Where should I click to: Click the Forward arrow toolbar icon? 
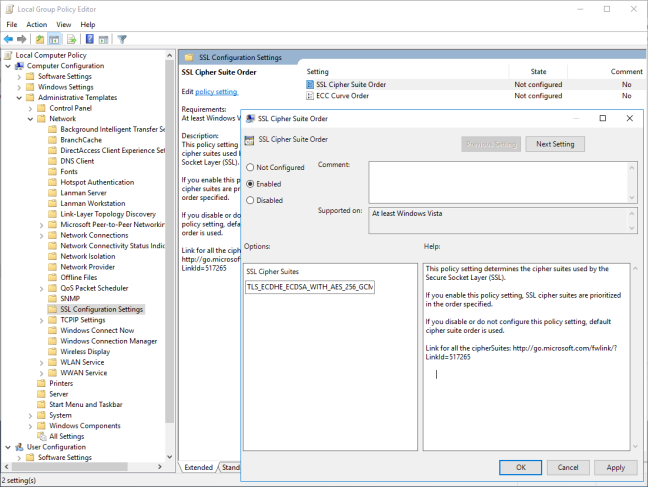point(21,39)
